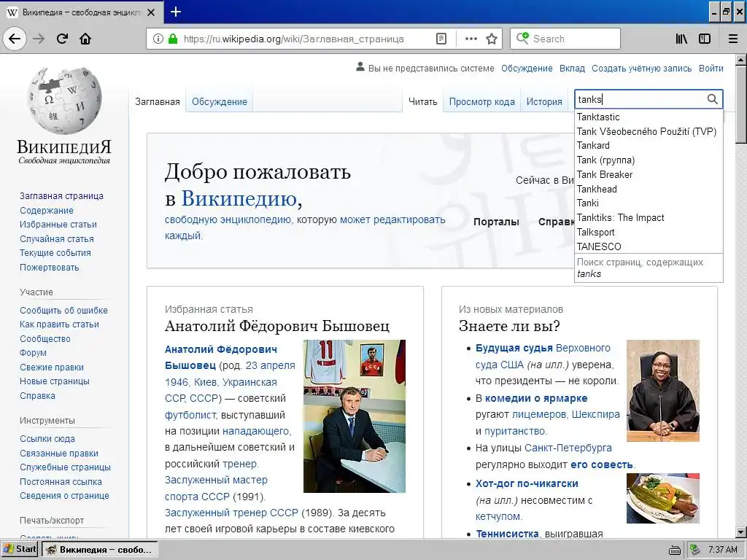Viewport: 747px width, 560px height.
Task: Open the История tab
Action: [544, 101]
